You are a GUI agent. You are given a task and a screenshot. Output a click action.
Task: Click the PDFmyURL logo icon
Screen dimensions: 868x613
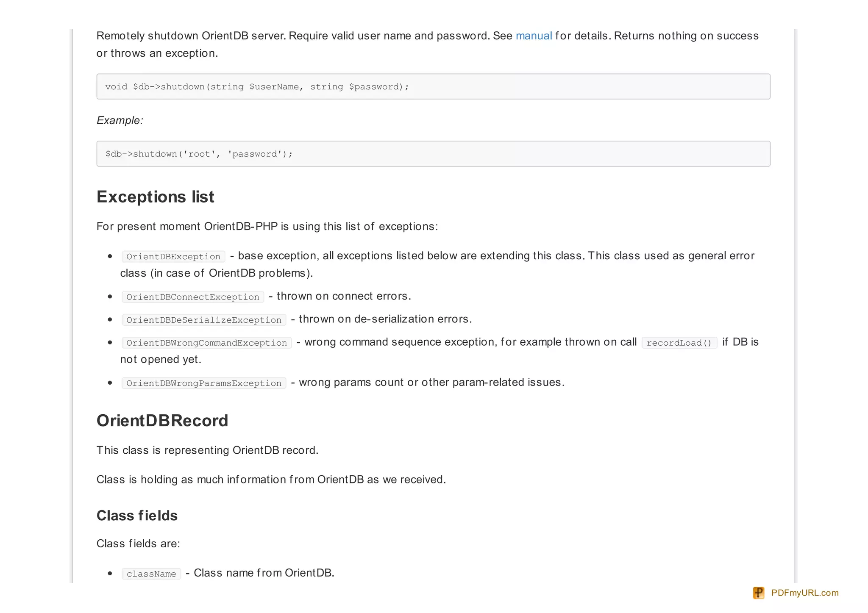[758, 593]
